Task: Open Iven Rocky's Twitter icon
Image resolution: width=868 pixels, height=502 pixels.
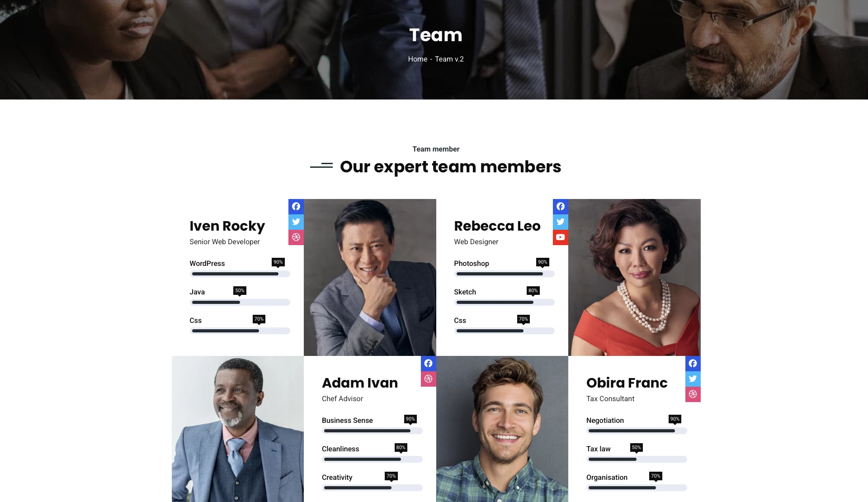Action: [x=296, y=222]
